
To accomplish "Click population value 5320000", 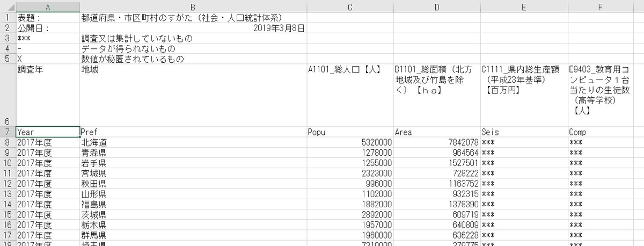I will click(x=350, y=143).
